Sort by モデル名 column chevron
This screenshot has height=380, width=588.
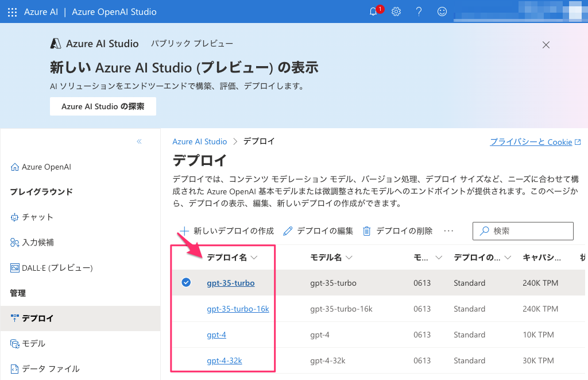pyautogui.click(x=349, y=258)
